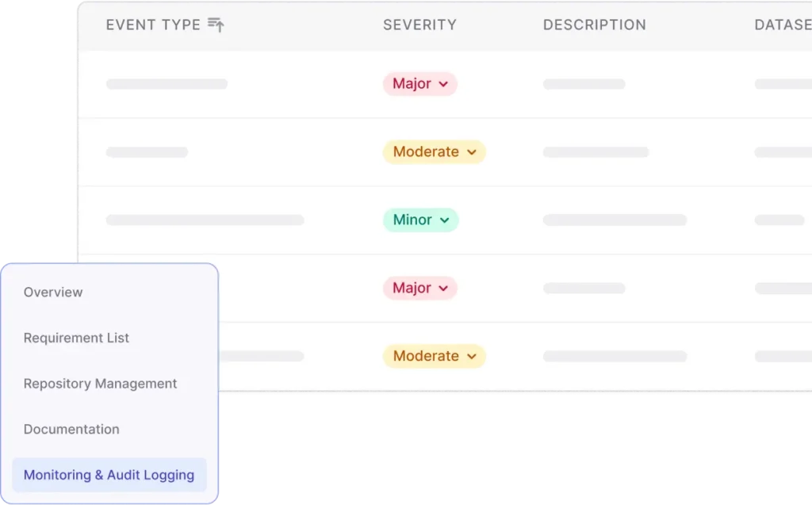Click the partially visible Dataset column header
Screen dimensions: 812x505
782,25
